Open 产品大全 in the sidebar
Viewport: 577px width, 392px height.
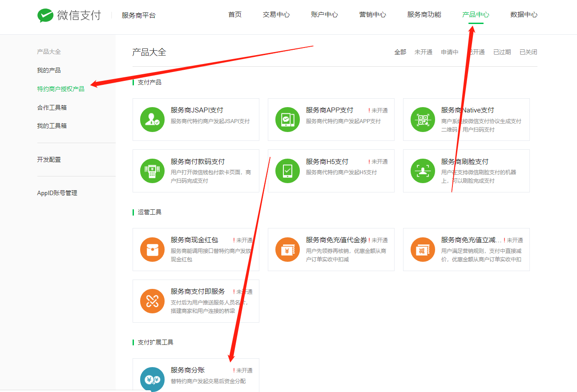pyautogui.click(x=49, y=52)
